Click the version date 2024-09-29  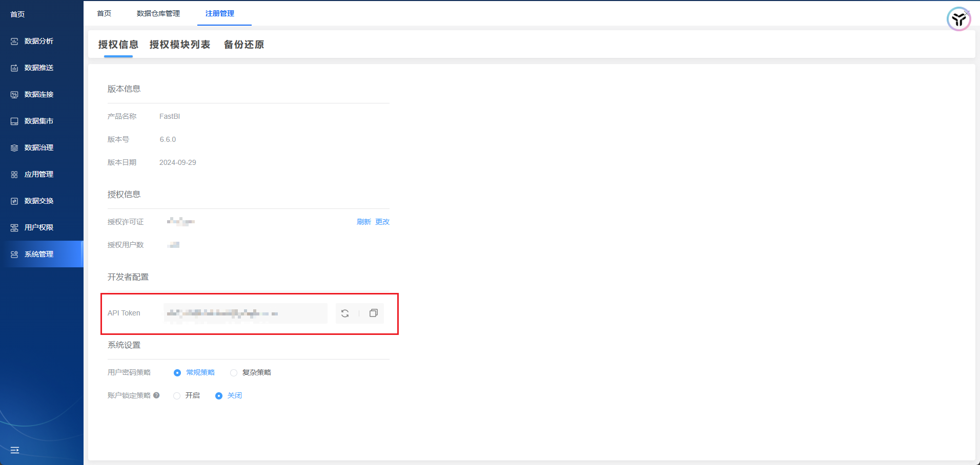(178, 162)
